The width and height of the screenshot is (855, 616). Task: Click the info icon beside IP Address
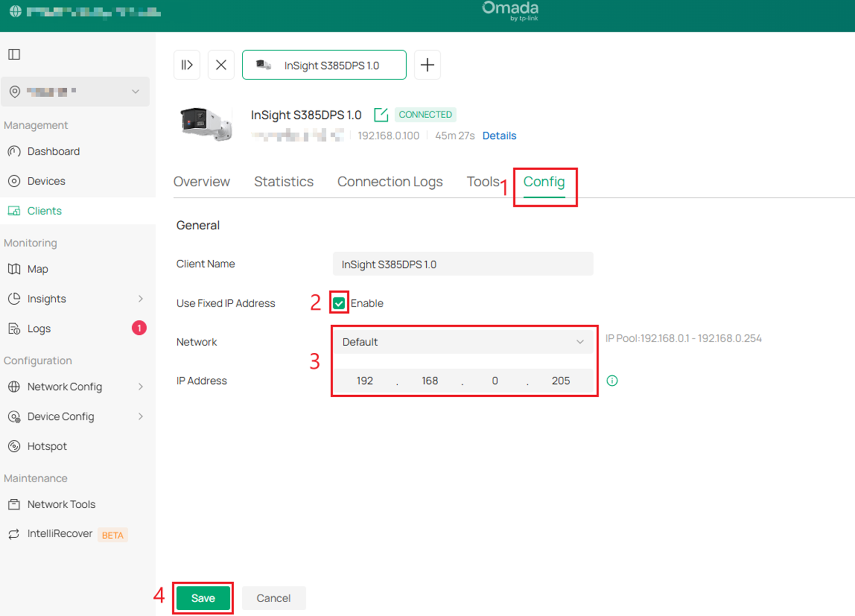[x=612, y=380]
